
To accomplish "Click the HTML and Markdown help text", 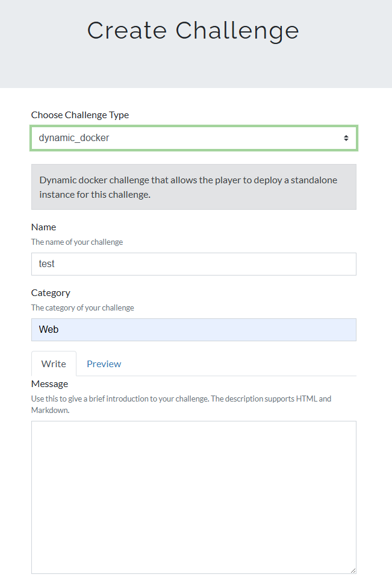I will tap(181, 399).
